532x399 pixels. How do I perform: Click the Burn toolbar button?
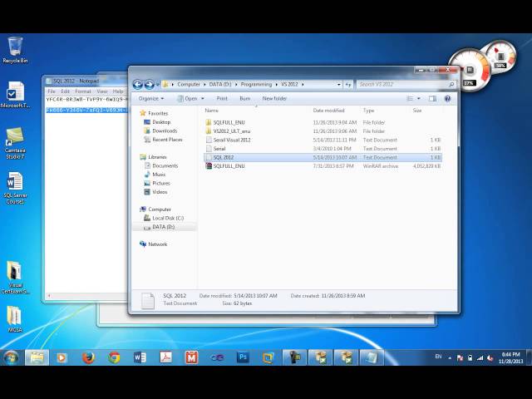coord(244,99)
